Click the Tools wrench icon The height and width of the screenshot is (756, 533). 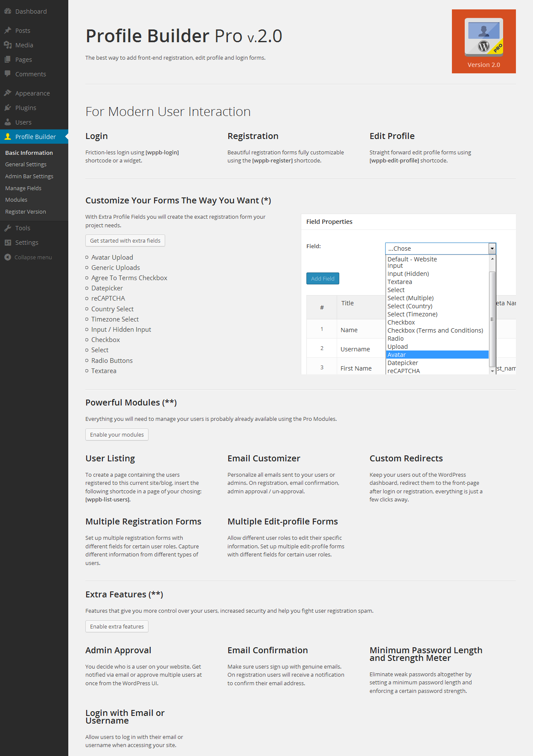(8, 228)
